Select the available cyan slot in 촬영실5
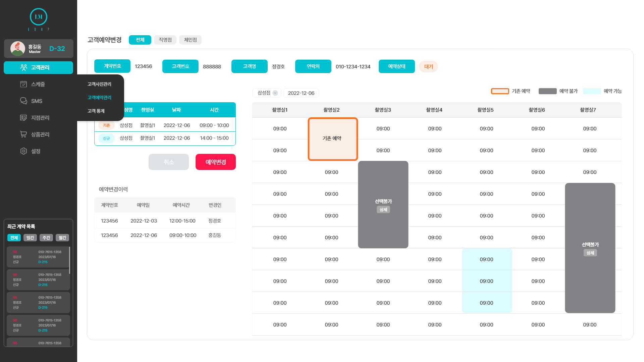 click(x=487, y=281)
